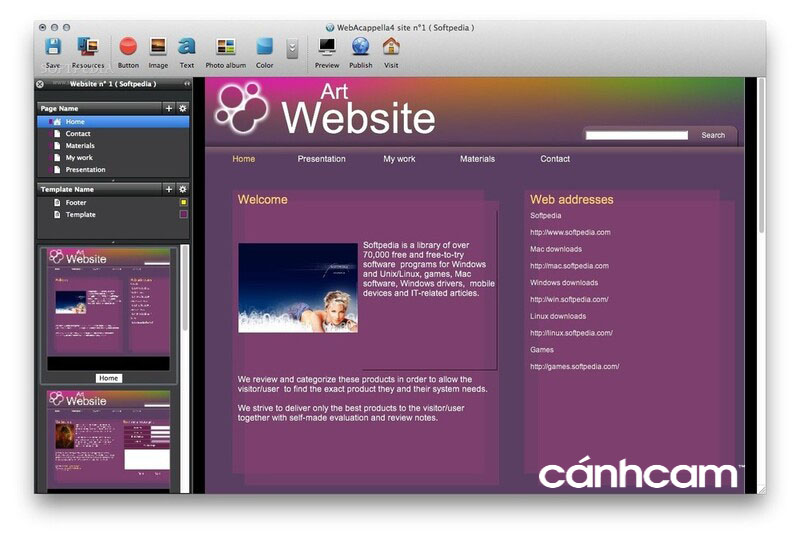Screen dimensions: 800x541
Task: Open the Contact navigation menu item
Action: (x=555, y=159)
